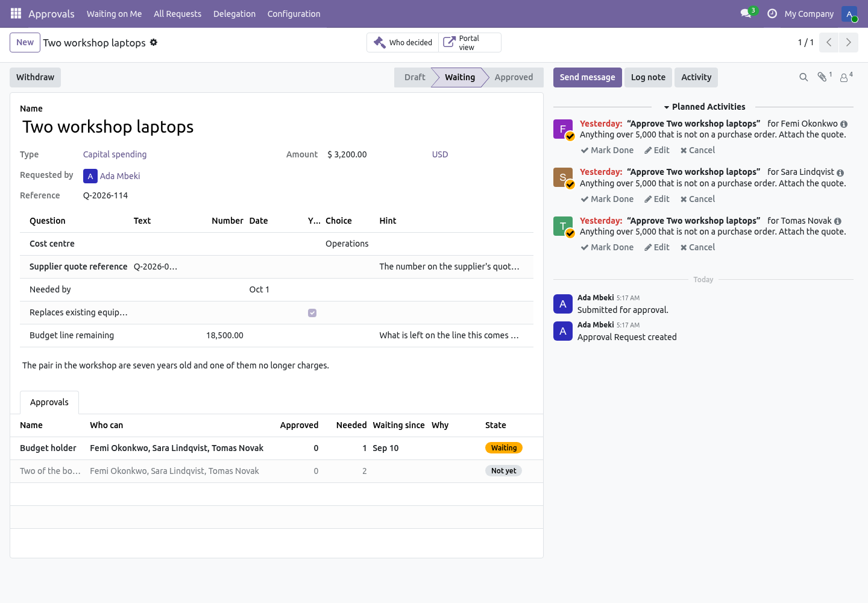
Task: Click the user avatar in the top bar
Action: coord(849,14)
